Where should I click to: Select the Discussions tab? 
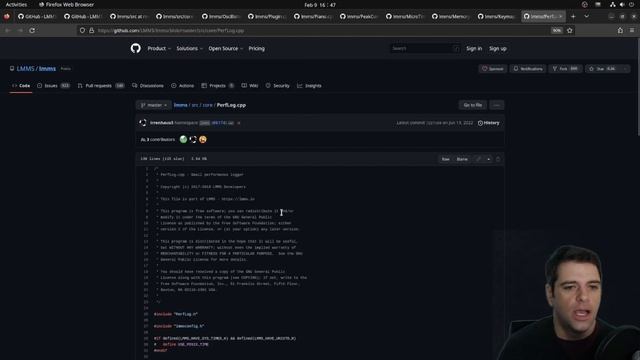(148, 86)
